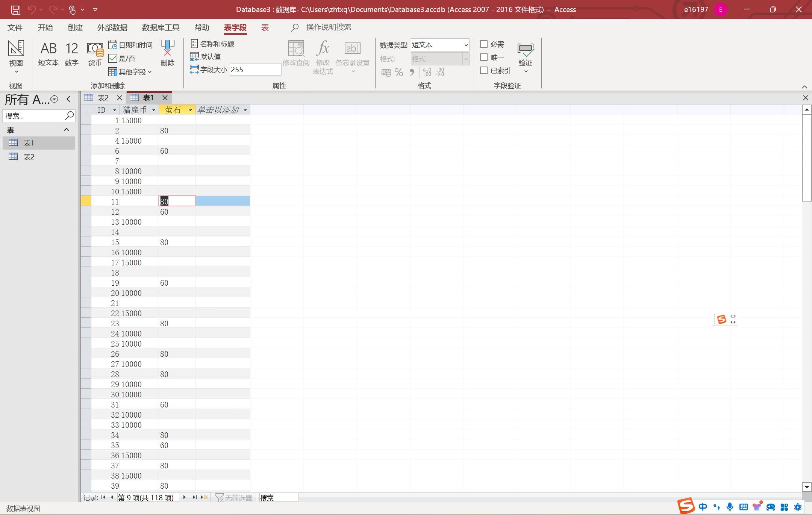Click the Sogou S icon in taskbar
This screenshot has height=515, width=812.
pos(686,506)
